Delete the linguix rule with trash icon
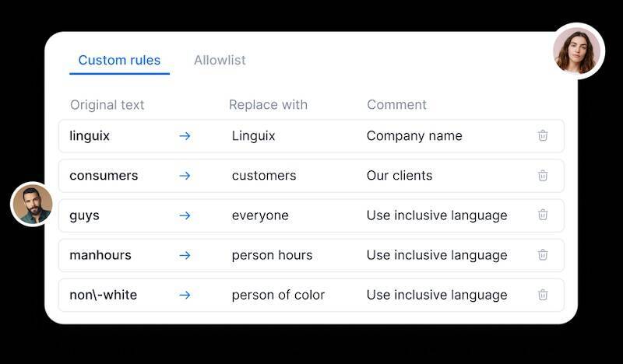This screenshot has width=623, height=364. (543, 135)
